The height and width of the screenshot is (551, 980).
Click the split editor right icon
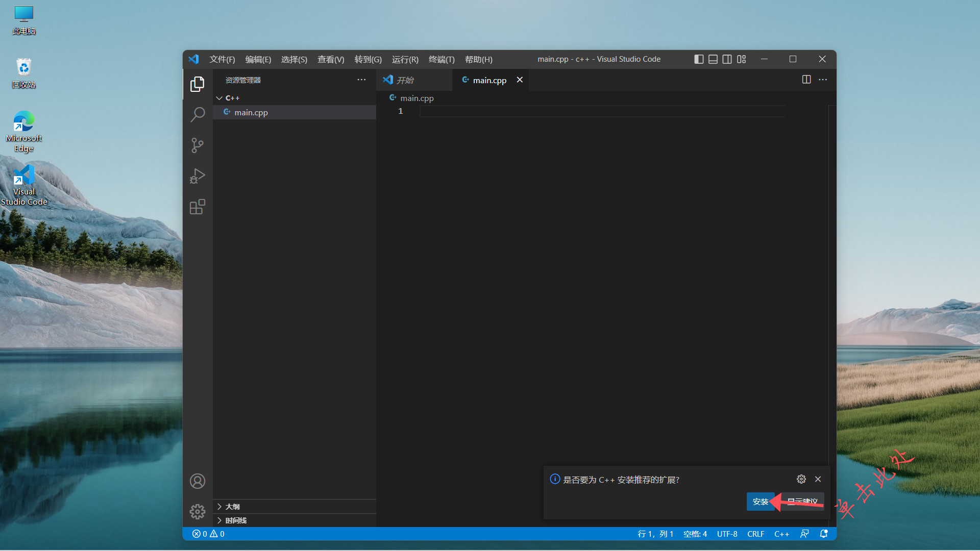806,80
